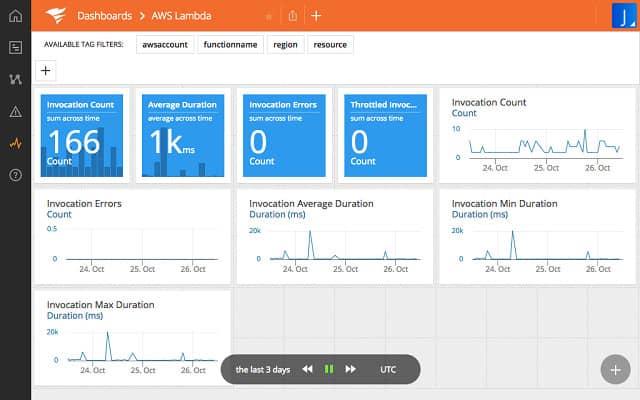Select the resource tag filter

pyautogui.click(x=330, y=44)
